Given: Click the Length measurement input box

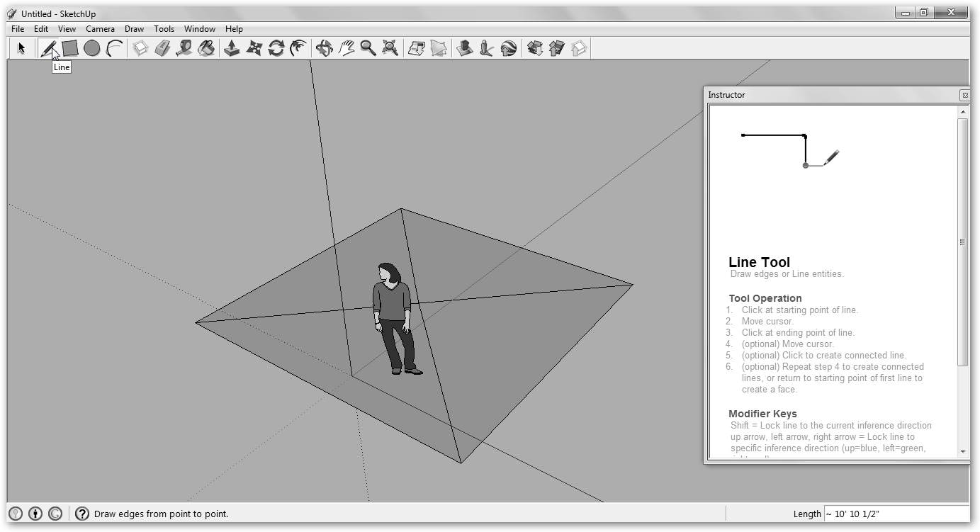Looking at the screenshot, I should tap(896, 514).
